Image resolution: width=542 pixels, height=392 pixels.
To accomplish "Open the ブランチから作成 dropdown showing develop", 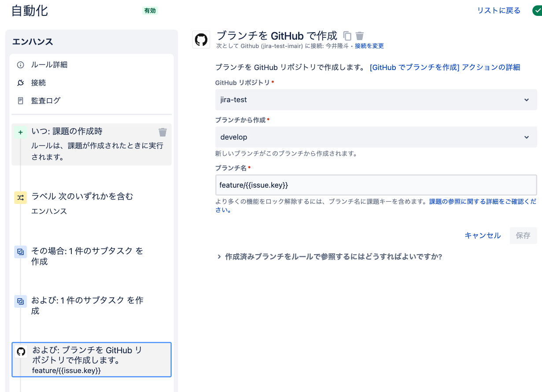I will click(x=376, y=137).
